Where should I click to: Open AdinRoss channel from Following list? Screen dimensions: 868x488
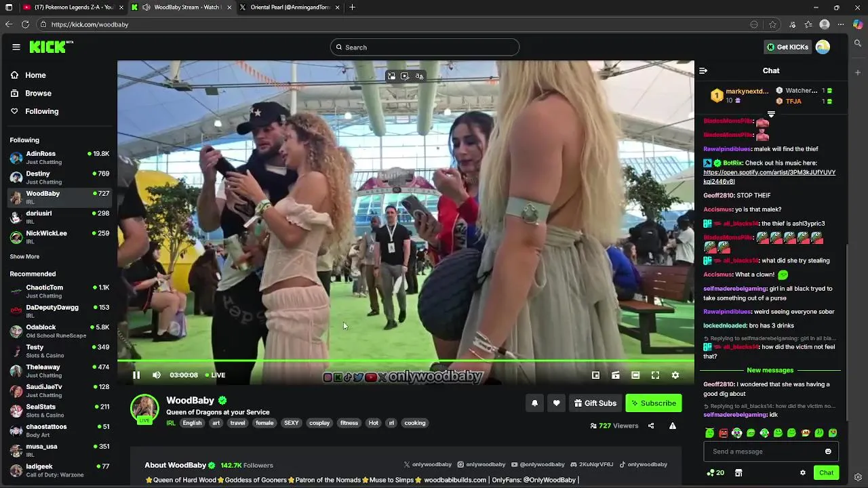point(60,157)
